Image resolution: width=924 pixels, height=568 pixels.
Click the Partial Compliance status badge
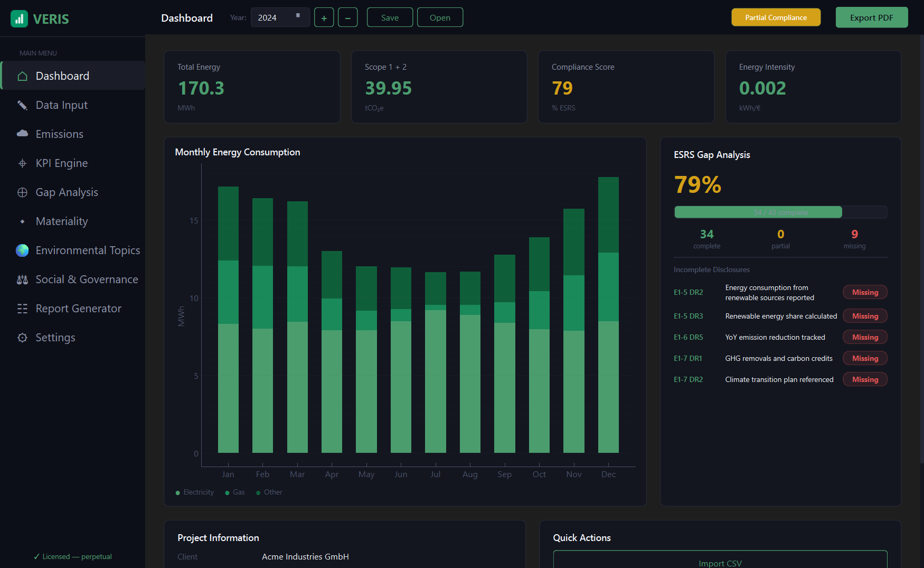point(776,17)
